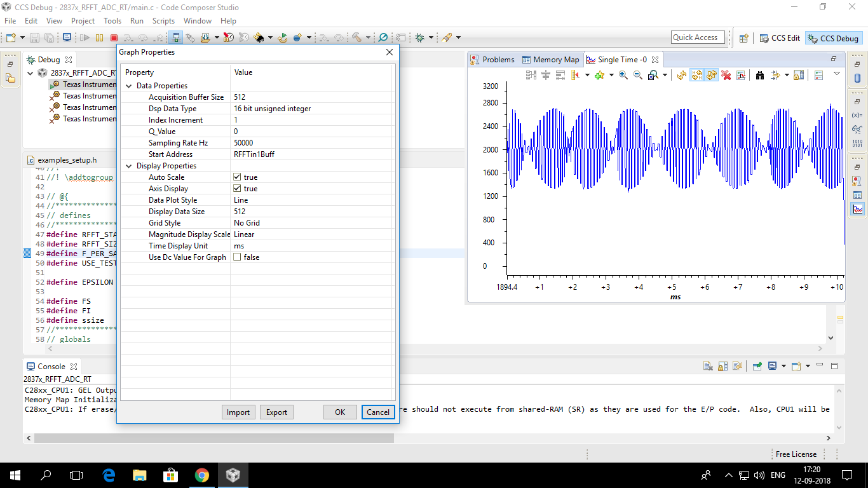
Task: Switch to the Memory Map tab
Action: click(551, 60)
